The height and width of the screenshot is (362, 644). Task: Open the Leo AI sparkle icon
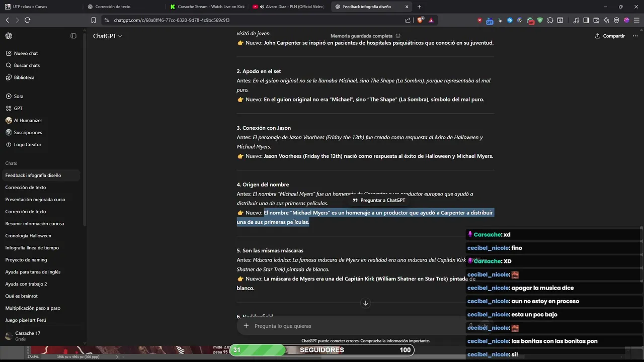606,20
